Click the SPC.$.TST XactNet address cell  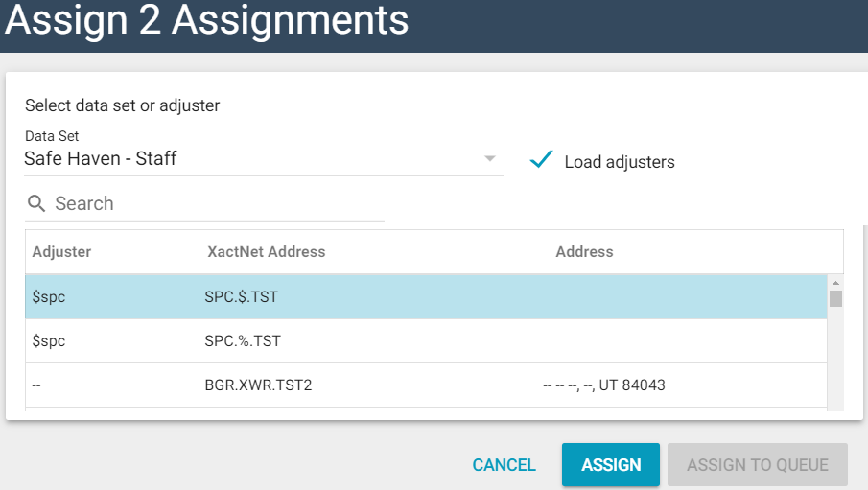tap(242, 297)
